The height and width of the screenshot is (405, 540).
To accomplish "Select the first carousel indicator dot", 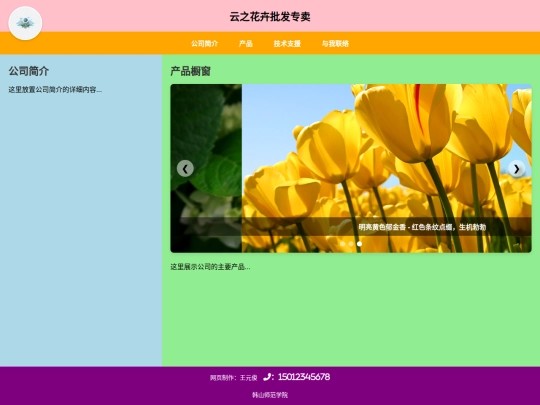I will tap(342, 243).
